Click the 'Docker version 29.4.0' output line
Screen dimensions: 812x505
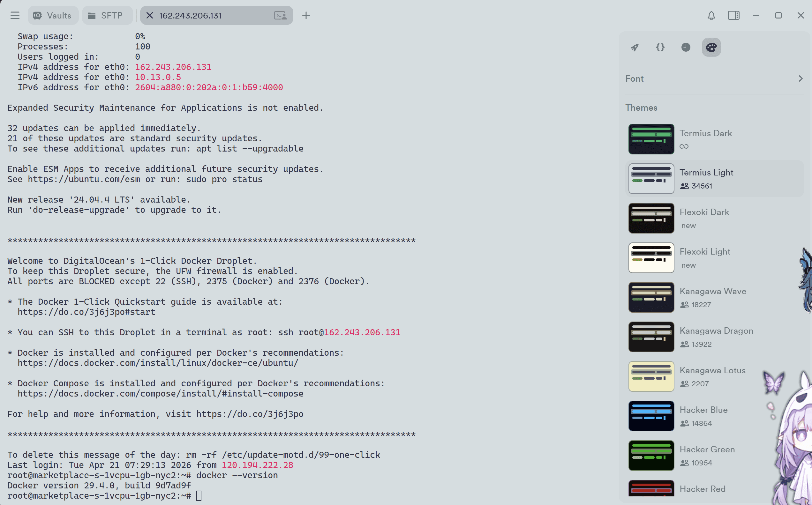point(99,485)
